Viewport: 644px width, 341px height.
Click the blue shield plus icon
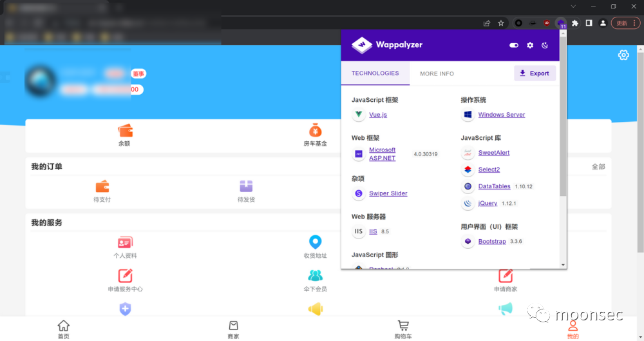[126, 309]
